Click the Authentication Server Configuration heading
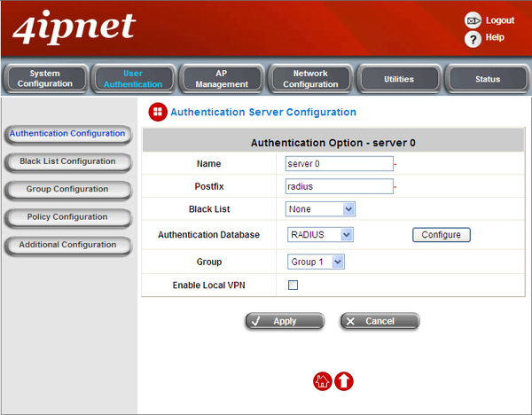 click(x=263, y=112)
